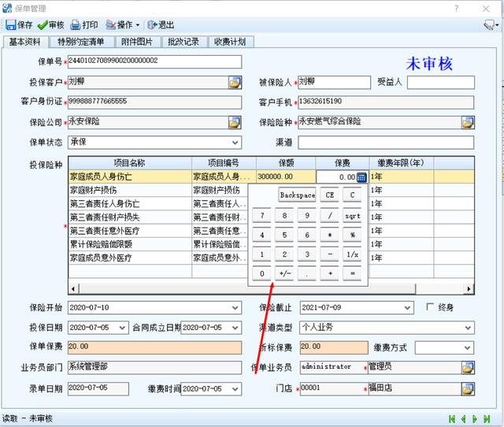Go to next record navigation icon
Screen dimensions: 504x427
[x=475, y=419]
